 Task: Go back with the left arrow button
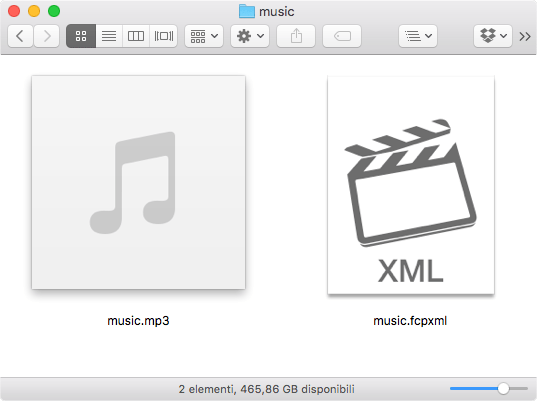[20, 36]
